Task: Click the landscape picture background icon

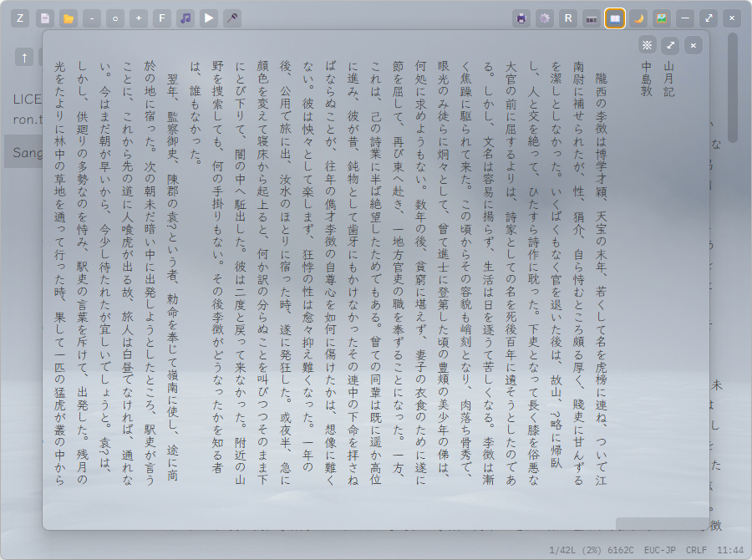Action: [662, 18]
